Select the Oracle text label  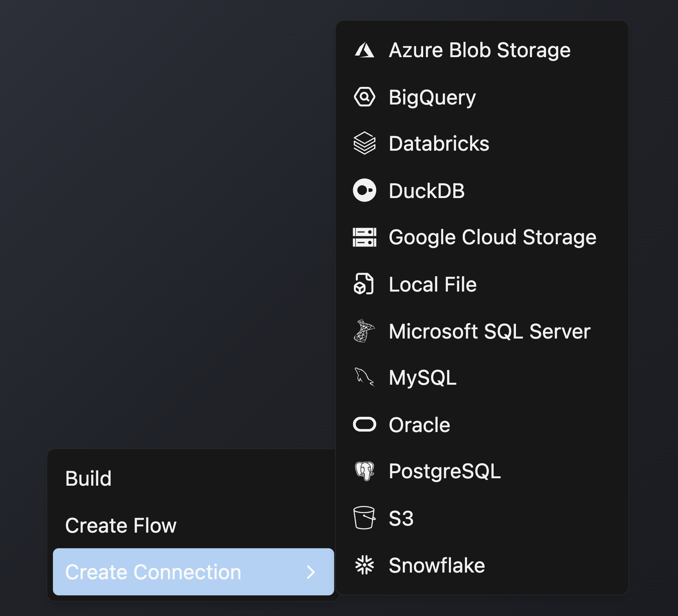[x=419, y=425]
